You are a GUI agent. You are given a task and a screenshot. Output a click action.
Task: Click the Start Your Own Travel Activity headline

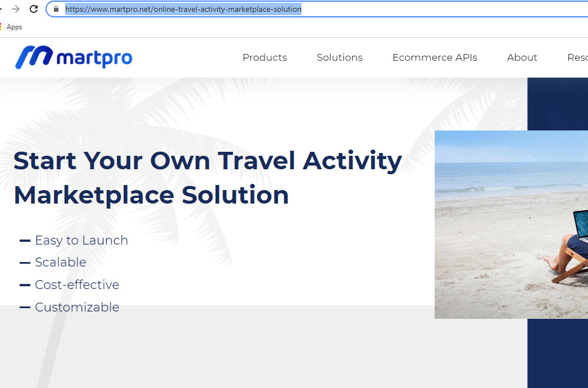(208, 161)
